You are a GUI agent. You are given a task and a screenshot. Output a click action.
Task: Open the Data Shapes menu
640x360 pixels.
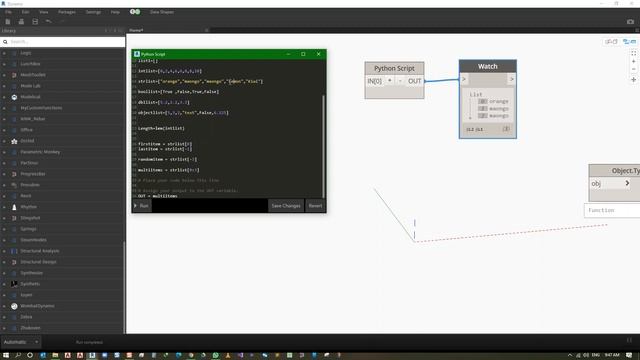[162, 12]
